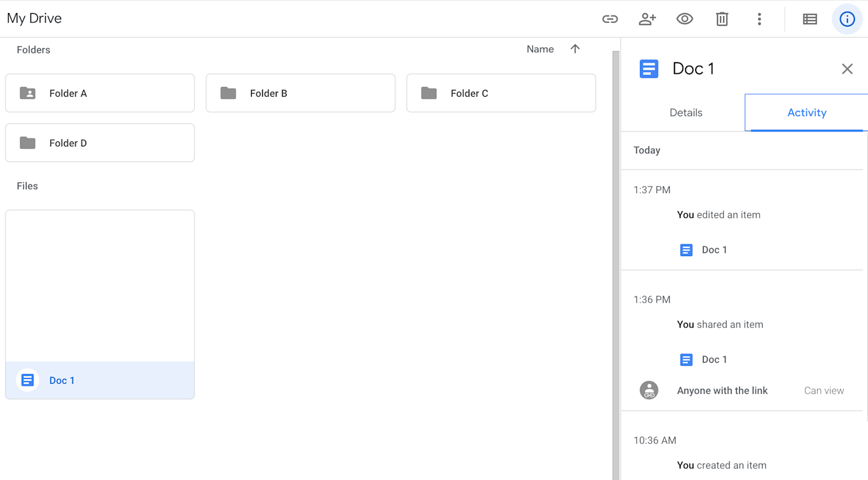Preview file with the eye icon
Image resolution: width=868 pixels, height=480 pixels.
[684, 19]
